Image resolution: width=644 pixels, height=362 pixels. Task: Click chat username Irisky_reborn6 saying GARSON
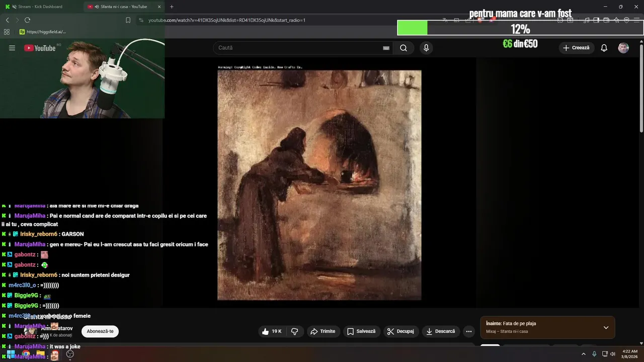tap(38, 234)
